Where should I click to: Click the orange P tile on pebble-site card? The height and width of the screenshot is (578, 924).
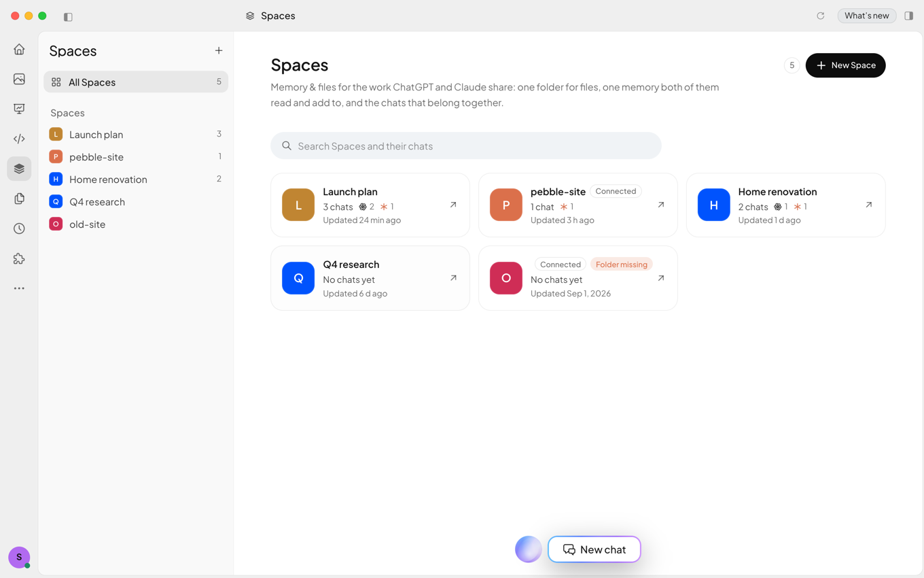tap(506, 205)
